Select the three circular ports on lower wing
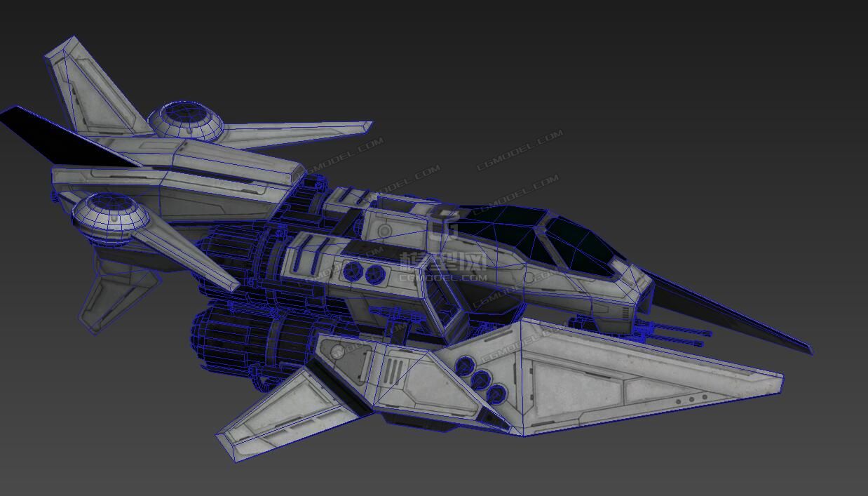The height and width of the screenshot is (496, 868). tap(480, 379)
